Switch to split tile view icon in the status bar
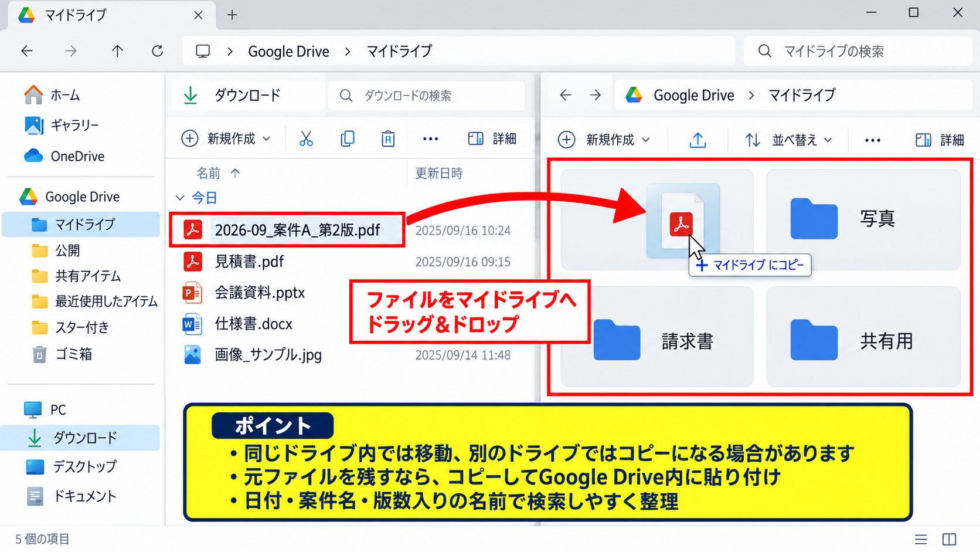The height and width of the screenshot is (552, 980). tap(949, 539)
